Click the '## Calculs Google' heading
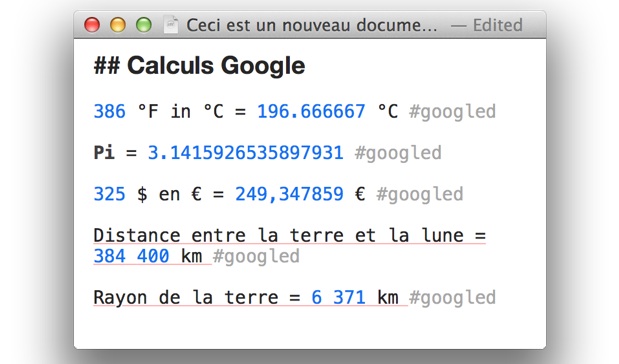Screen dimensions: 619x364 click(x=199, y=66)
